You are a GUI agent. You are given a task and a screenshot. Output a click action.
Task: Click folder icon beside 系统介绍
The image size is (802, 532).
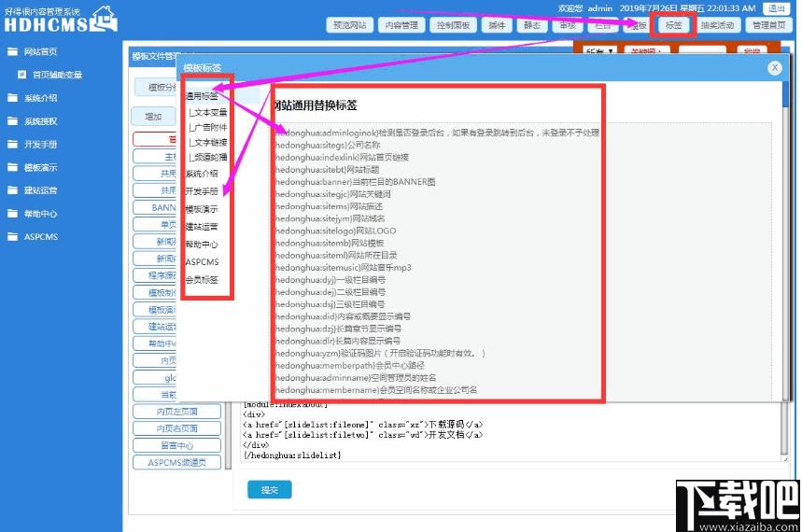pos(11,98)
